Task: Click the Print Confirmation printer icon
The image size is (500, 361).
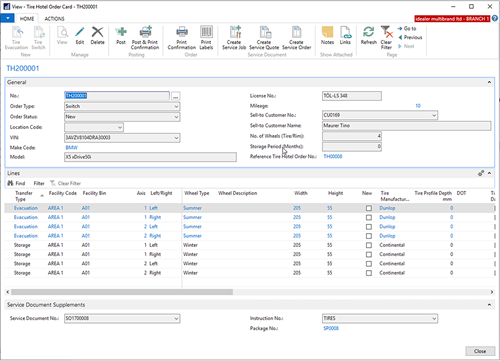Action: 182,38
